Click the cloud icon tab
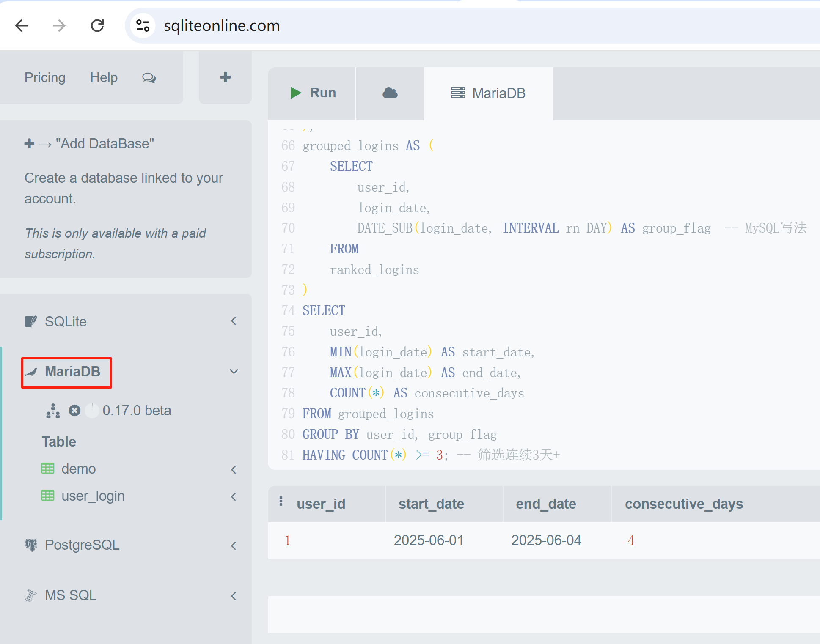This screenshot has width=820, height=644. [x=390, y=93]
